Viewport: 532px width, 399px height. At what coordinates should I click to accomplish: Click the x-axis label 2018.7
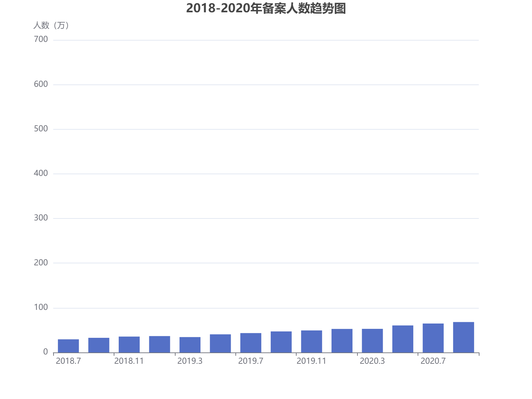click(68, 361)
